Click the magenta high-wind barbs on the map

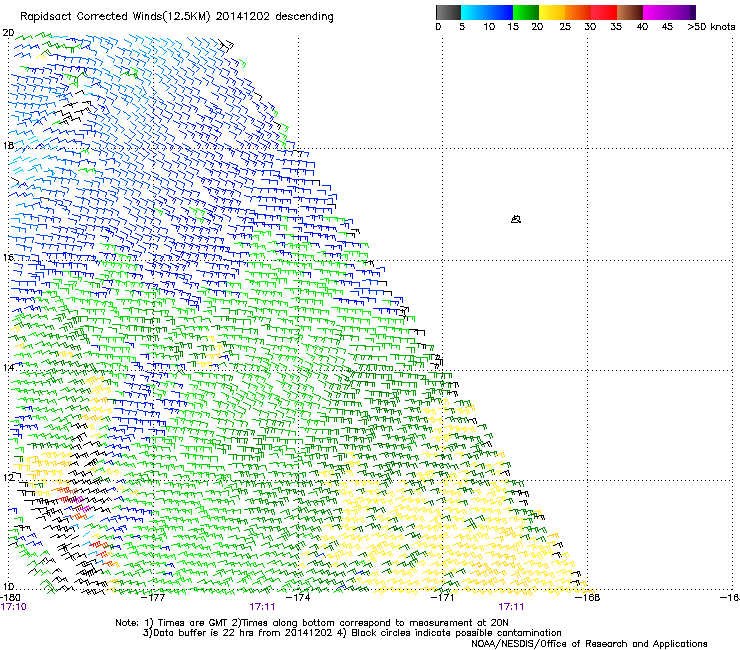click(x=81, y=504)
